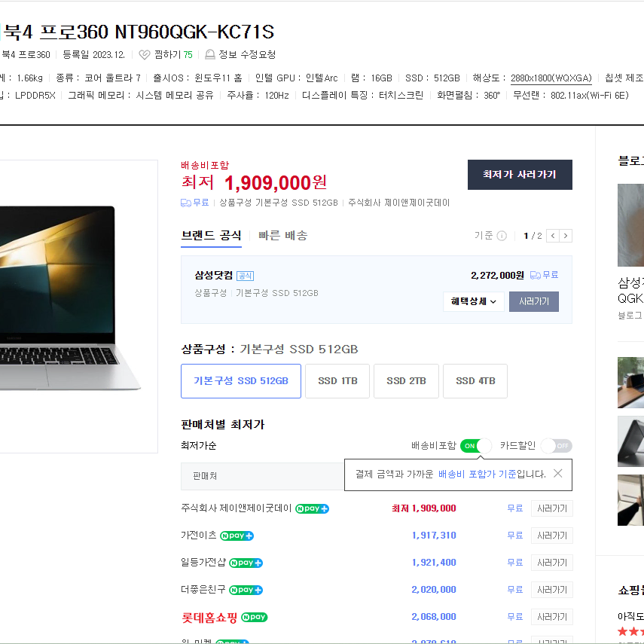Click the 1,917,310 price

coord(434,536)
